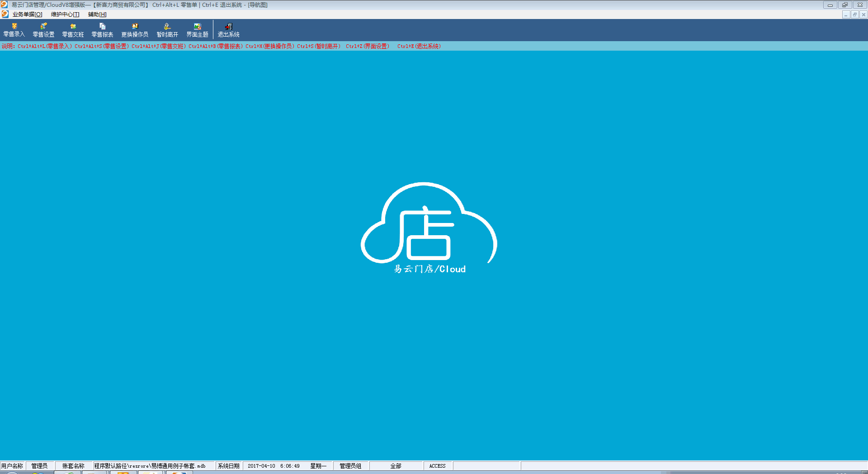Click the 全部 status bar cell
The image size is (868, 474).
pos(396,466)
